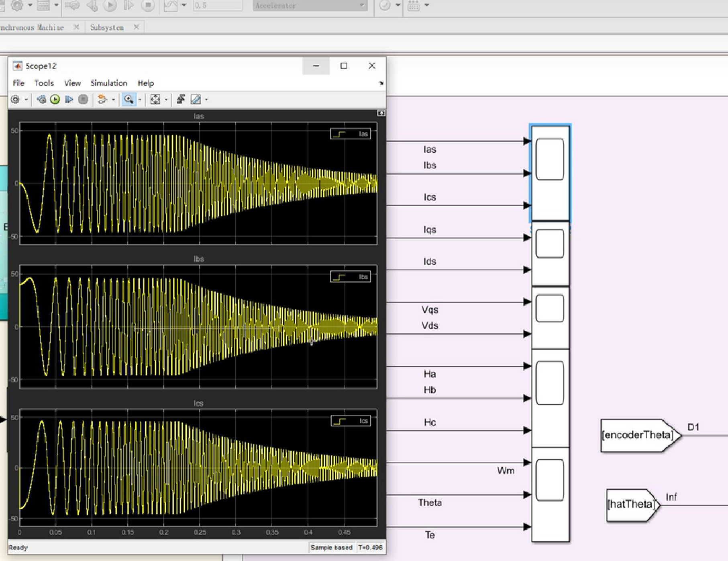This screenshot has width=728, height=561.
Task: Expand zoom tool options dropdown arrow
Action: click(140, 99)
